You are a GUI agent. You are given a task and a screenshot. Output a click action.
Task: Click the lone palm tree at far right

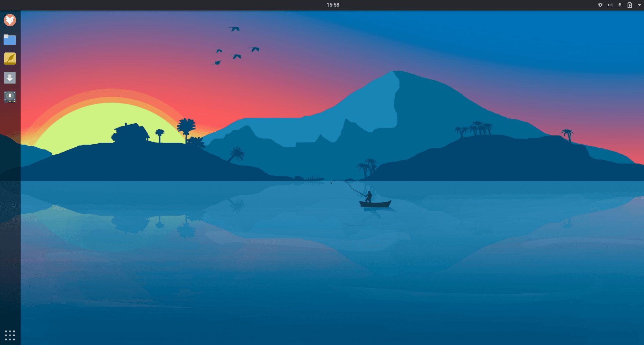coord(567,134)
